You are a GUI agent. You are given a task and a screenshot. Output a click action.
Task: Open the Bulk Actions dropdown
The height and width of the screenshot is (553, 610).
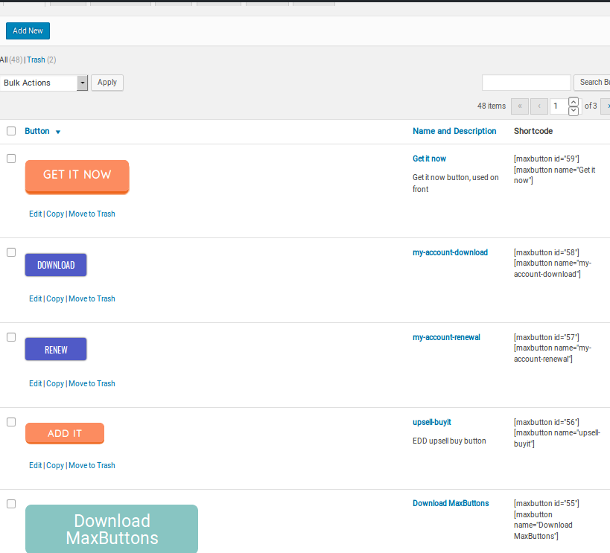pyautogui.click(x=45, y=83)
